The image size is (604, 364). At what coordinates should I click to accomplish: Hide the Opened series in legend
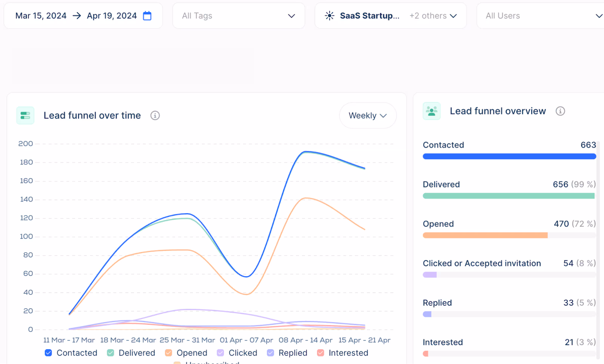[168, 353]
